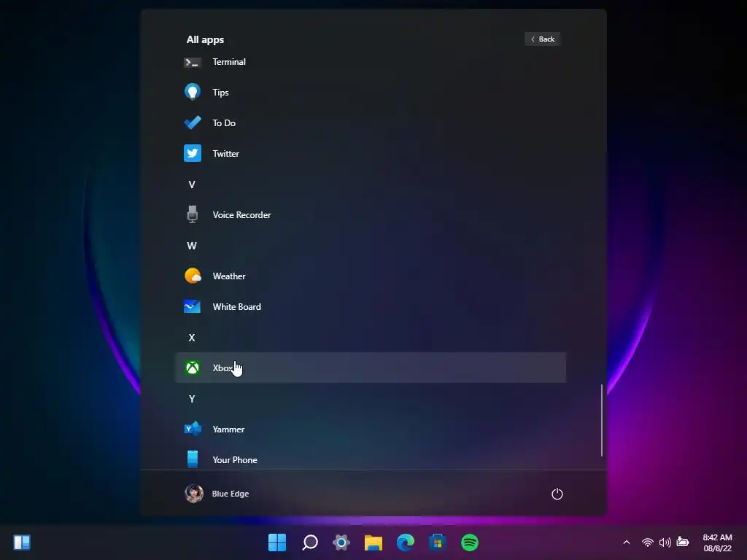747x560 pixels.
Task: Open the Voice Recorder microphone icon
Action: pyautogui.click(x=193, y=214)
